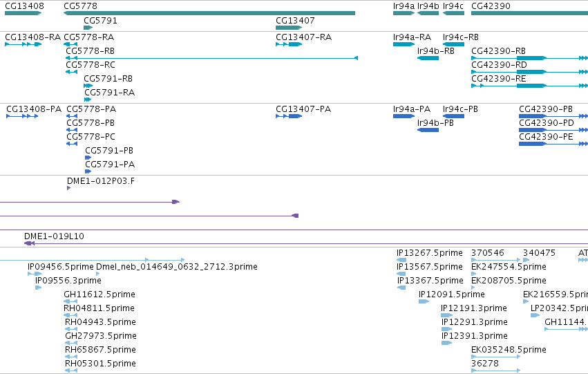Select protein Ir94b-PB

(x=435, y=123)
